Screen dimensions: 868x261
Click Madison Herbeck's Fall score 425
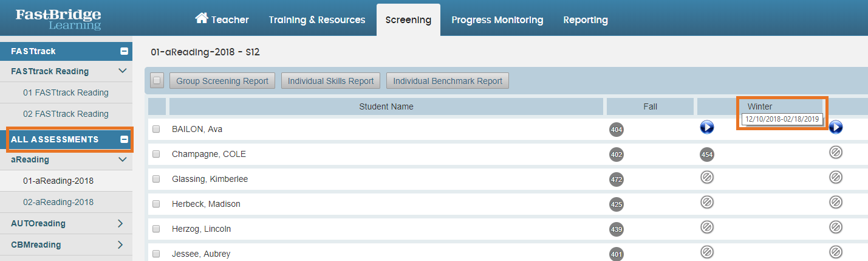(x=617, y=204)
